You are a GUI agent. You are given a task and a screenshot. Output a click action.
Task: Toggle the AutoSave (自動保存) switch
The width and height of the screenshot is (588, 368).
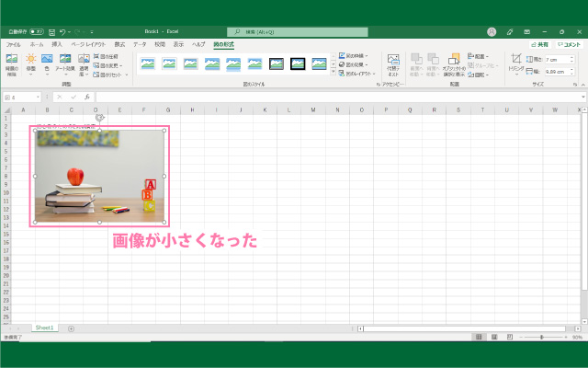(x=37, y=32)
